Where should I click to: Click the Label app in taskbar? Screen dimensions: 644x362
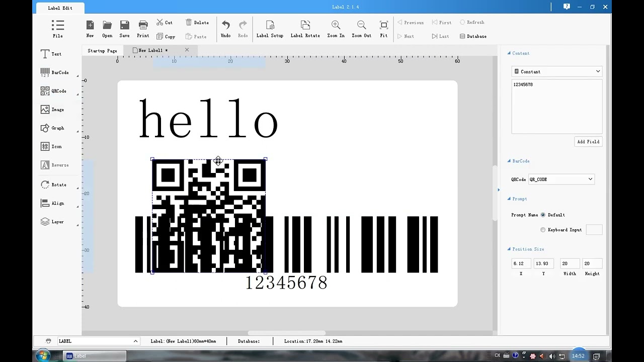pos(95,356)
